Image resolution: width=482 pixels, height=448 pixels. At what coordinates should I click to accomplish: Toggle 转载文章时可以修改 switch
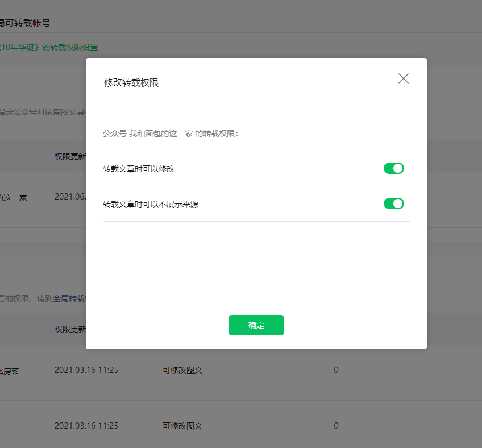(393, 168)
